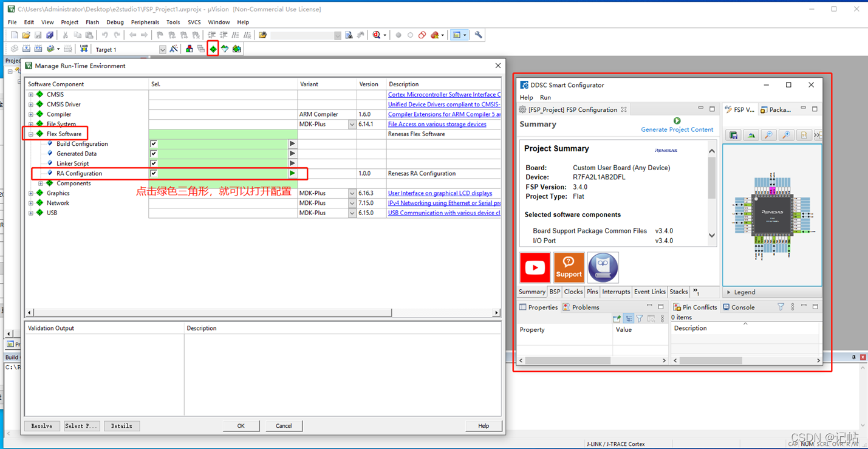Click OK in Manage Run-Time Environment
Viewport: 868px width, 449px height.
pos(241,426)
